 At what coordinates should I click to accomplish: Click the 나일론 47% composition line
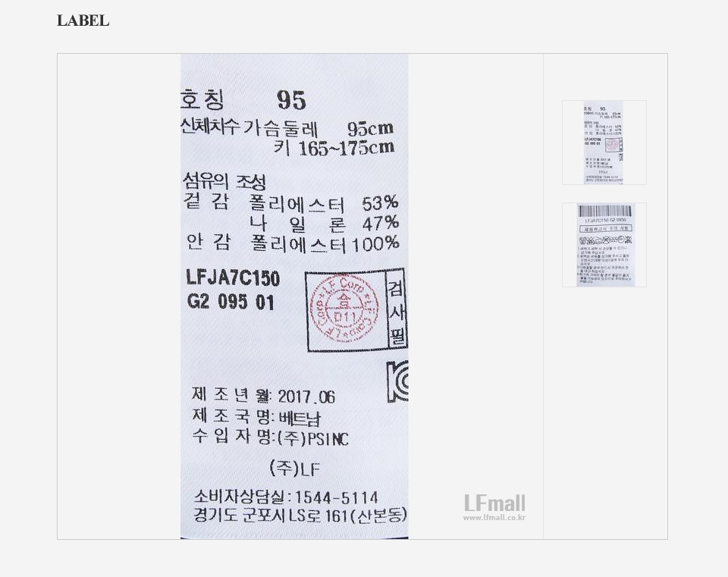(x=324, y=224)
